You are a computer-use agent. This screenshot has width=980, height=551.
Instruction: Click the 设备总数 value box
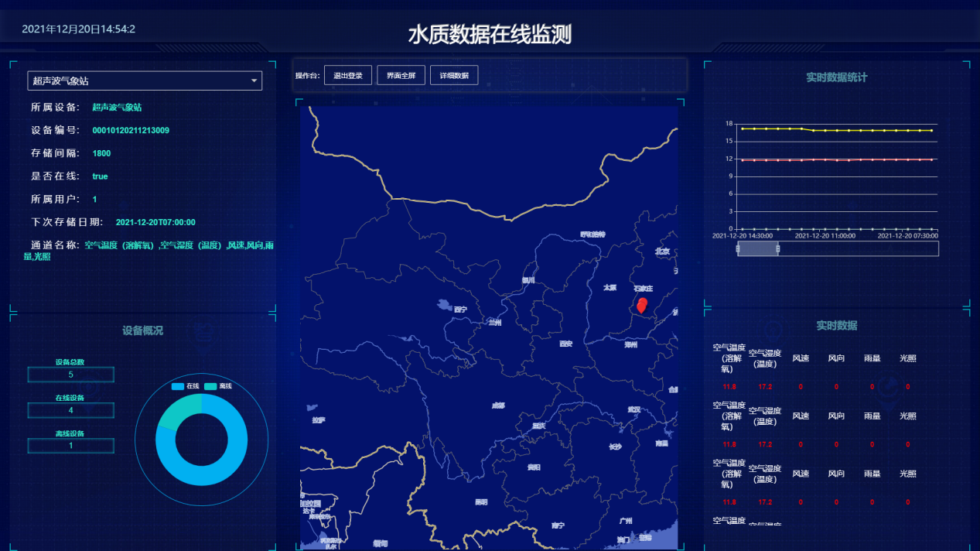point(70,375)
